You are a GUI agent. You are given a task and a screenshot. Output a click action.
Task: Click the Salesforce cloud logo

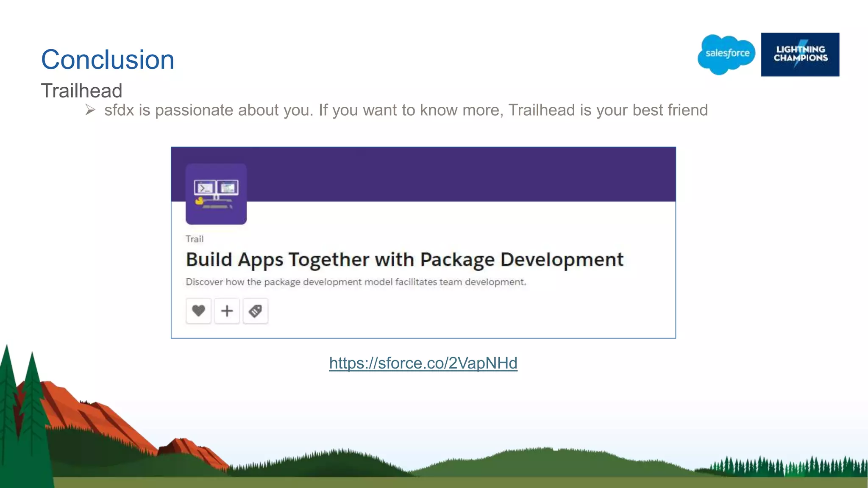[x=726, y=54]
